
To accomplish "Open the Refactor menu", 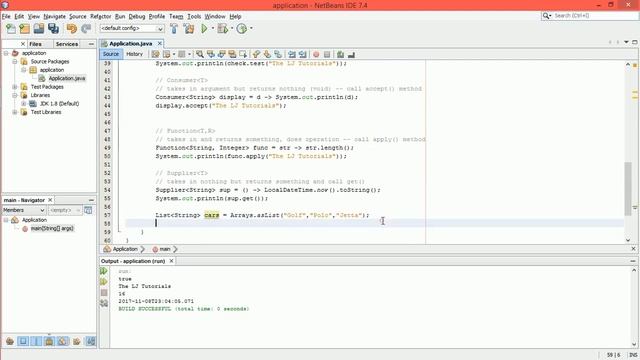I will click(x=100, y=16).
